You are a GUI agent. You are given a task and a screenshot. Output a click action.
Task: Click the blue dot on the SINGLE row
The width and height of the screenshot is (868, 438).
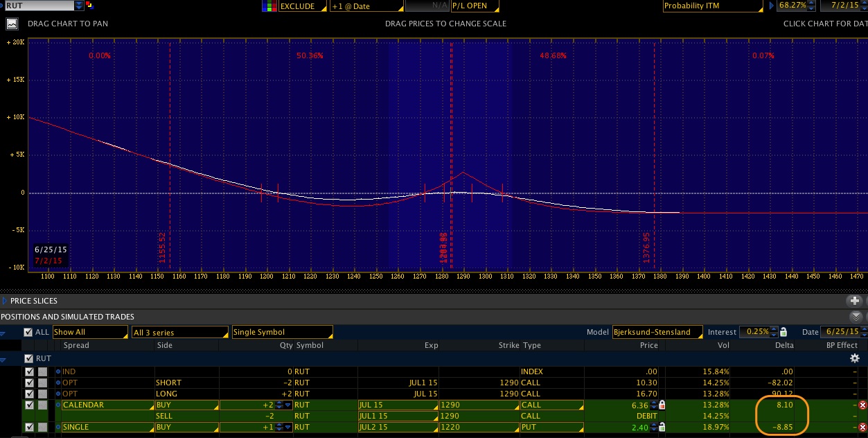58,427
